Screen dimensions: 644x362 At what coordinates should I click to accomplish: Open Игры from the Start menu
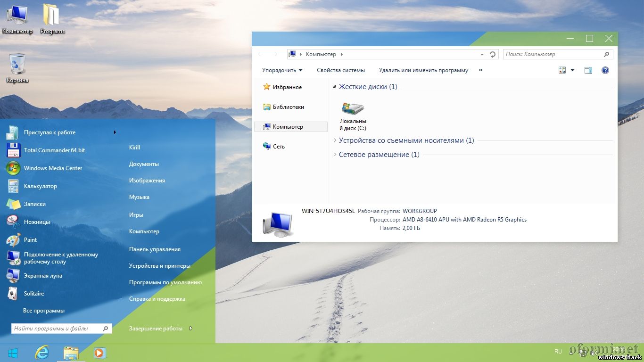tap(136, 215)
